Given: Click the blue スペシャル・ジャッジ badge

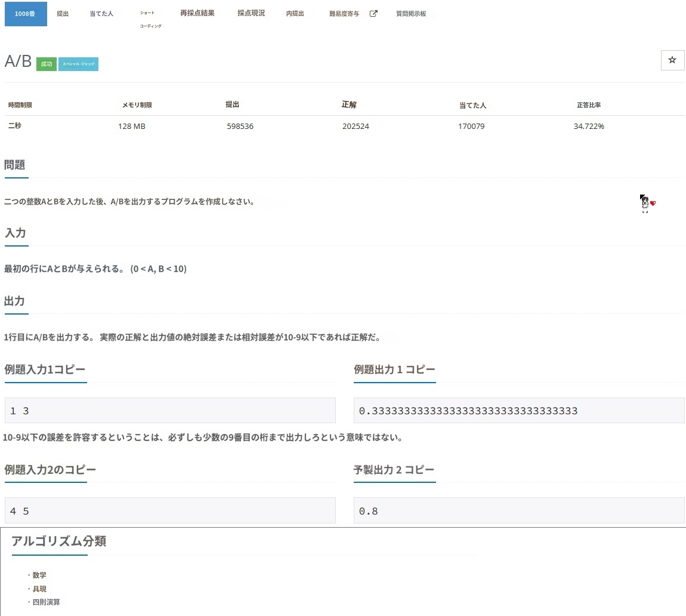Looking at the screenshot, I should point(78,64).
